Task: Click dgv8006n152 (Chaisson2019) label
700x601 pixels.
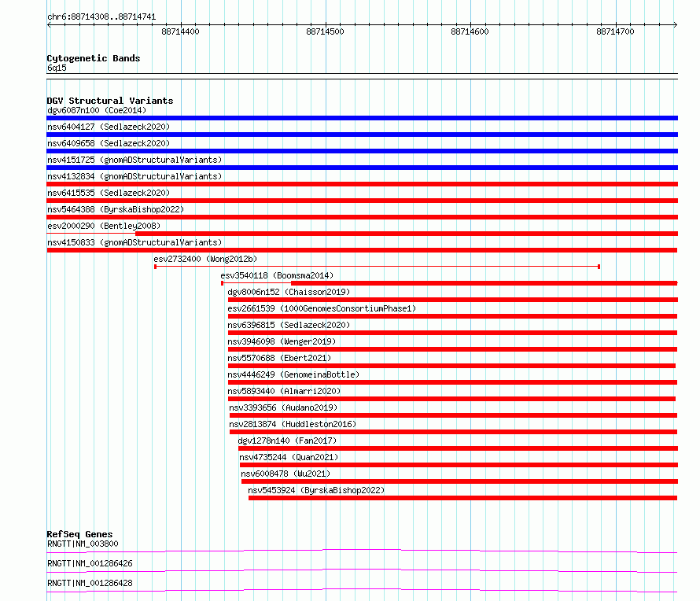Action: pyautogui.click(x=289, y=292)
